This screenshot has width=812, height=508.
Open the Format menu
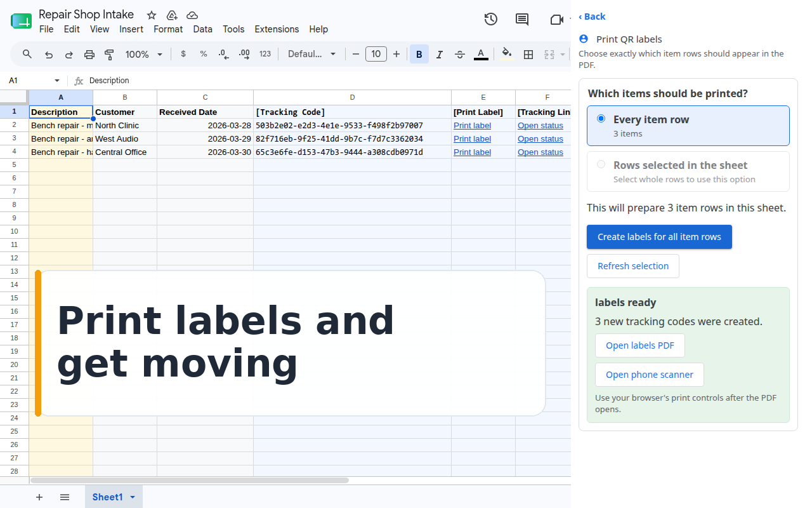click(168, 29)
